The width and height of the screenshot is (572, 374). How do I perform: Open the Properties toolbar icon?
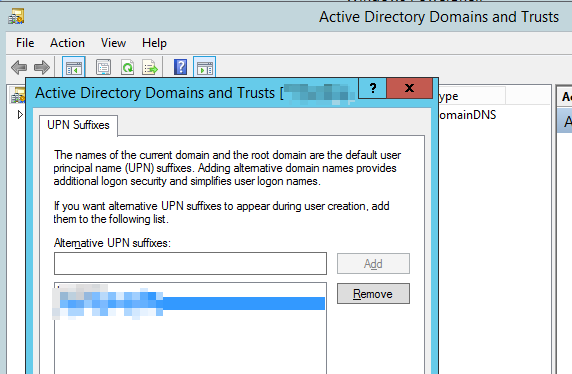[104, 68]
